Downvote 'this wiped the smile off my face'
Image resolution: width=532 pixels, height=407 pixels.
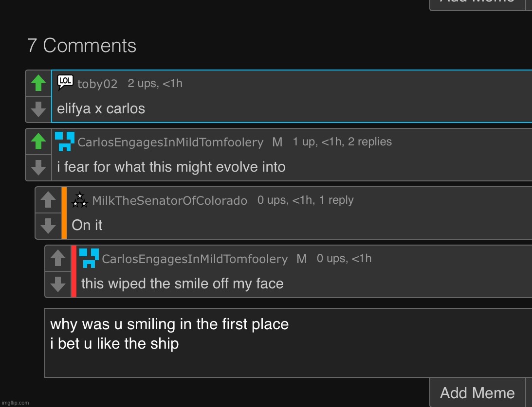pos(58,284)
